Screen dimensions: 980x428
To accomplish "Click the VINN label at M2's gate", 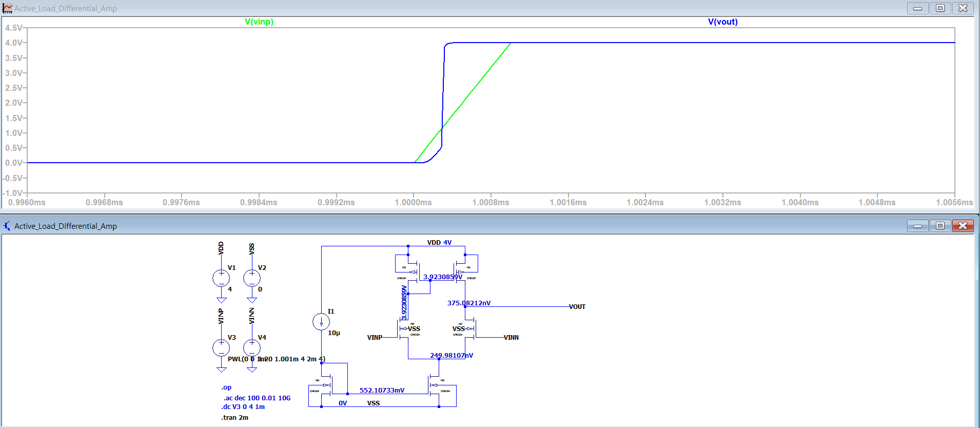I will click(511, 337).
